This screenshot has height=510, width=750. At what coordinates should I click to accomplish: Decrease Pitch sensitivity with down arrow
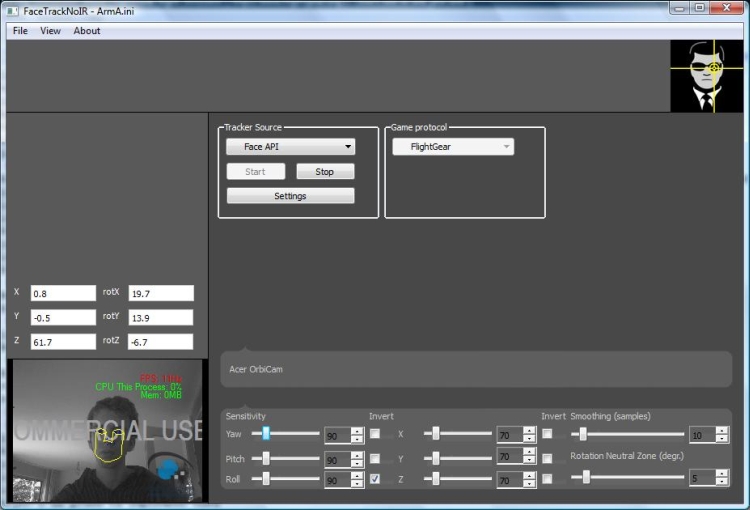[x=357, y=462]
